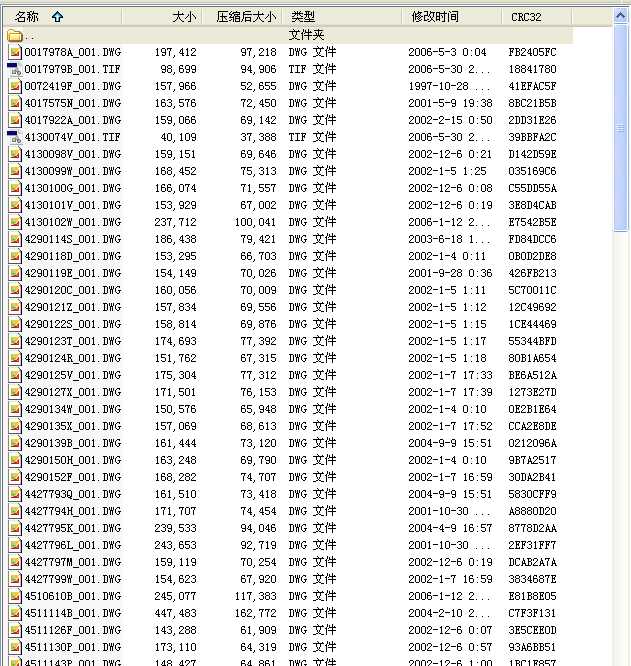631x666 pixels.
Task: Select the 4290120C_001.DWG file icon
Action: (x=15, y=290)
